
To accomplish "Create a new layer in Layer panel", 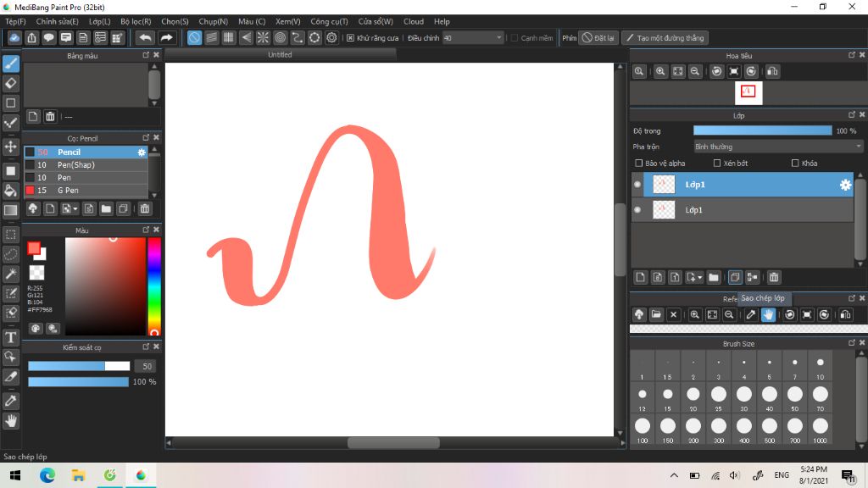I will pos(641,277).
